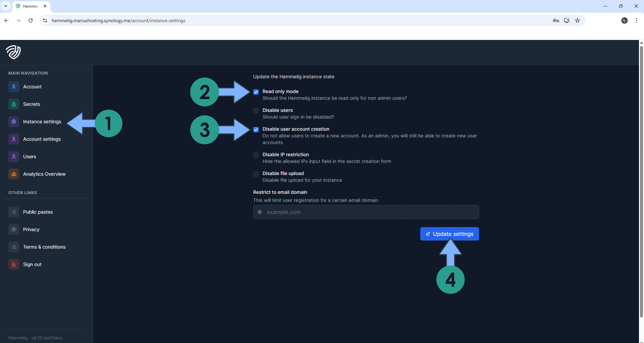The width and height of the screenshot is (644, 343).
Task: Click the Sign out icon
Action: pos(14,264)
